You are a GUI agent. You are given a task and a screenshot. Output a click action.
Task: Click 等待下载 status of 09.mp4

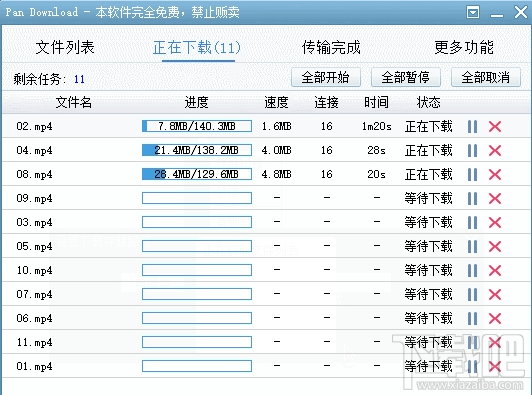coord(429,198)
